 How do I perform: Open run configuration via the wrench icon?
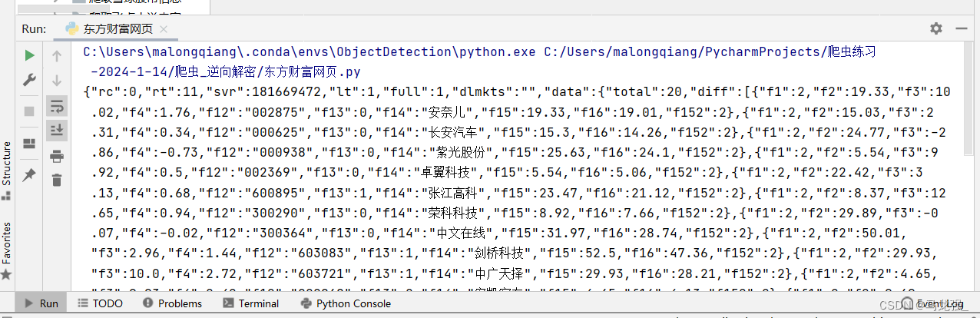coord(29,80)
